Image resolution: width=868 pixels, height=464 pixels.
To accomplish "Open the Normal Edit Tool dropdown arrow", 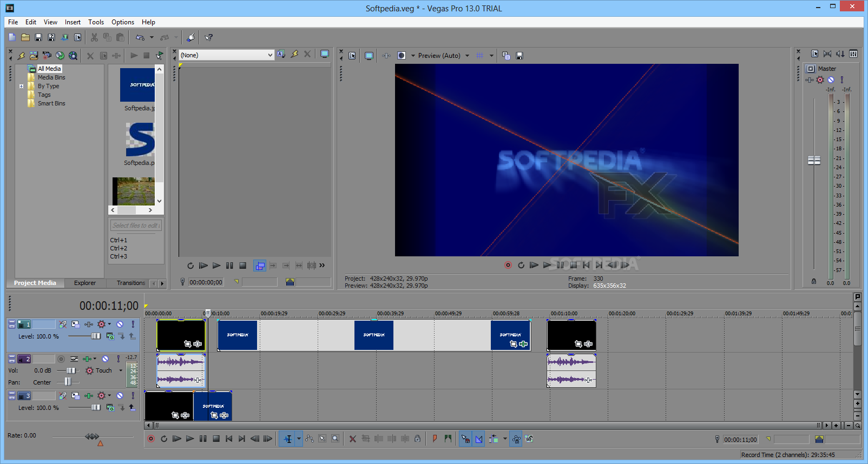I will coord(299,439).
